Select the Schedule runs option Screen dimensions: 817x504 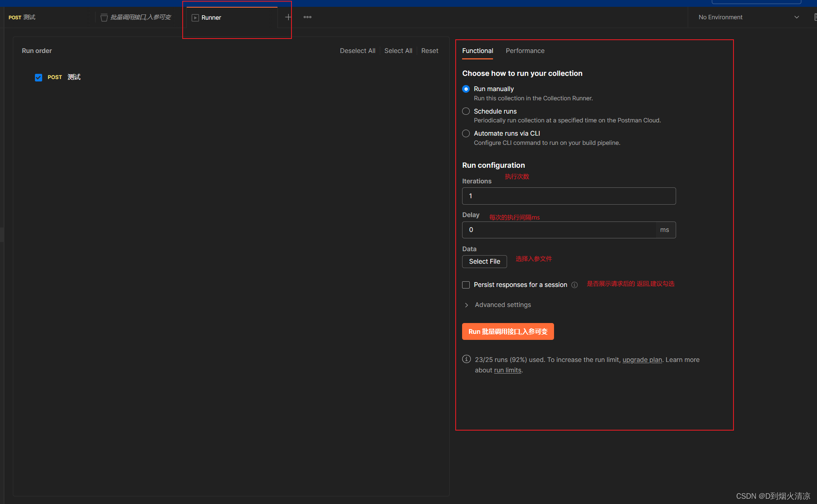466,111
